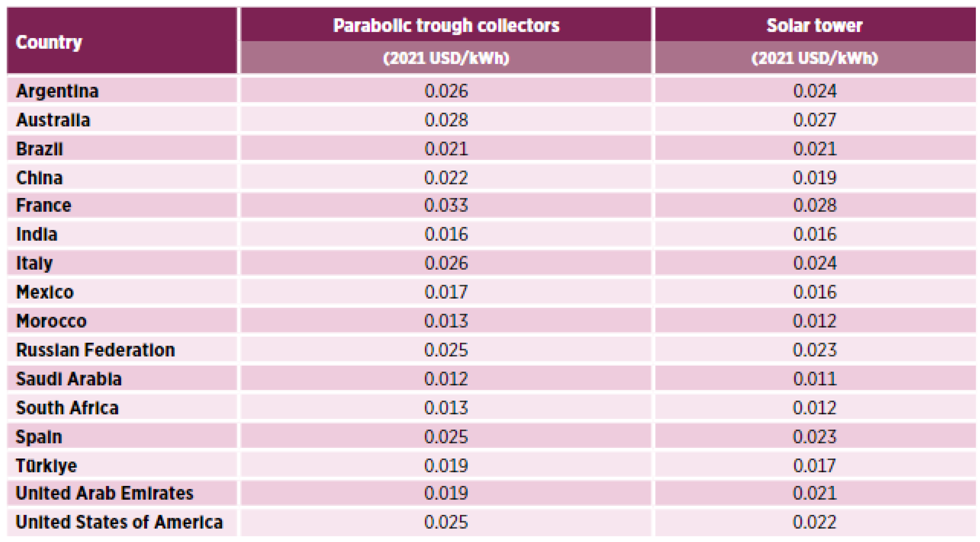Select the Australia country cell
This screenshot has width=980, height=542.
(x=53, y=120)
